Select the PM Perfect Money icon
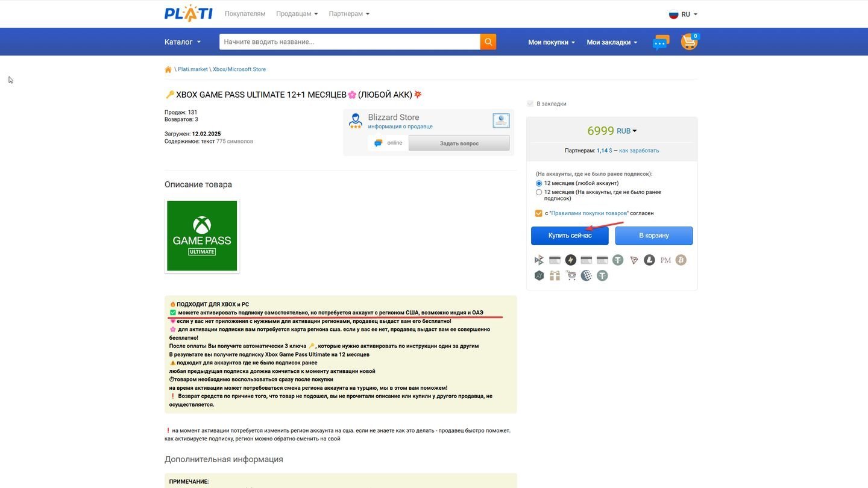Screen dimensions: 868x488 click(x=665, y=260)
